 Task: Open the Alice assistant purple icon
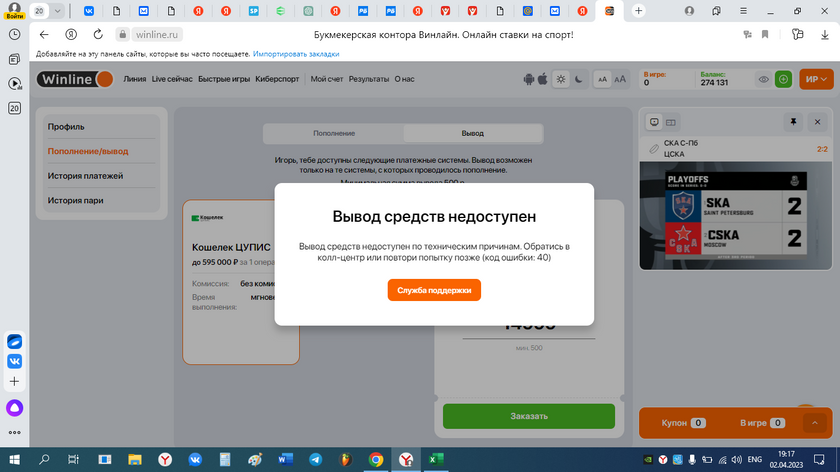pos(14,408)
